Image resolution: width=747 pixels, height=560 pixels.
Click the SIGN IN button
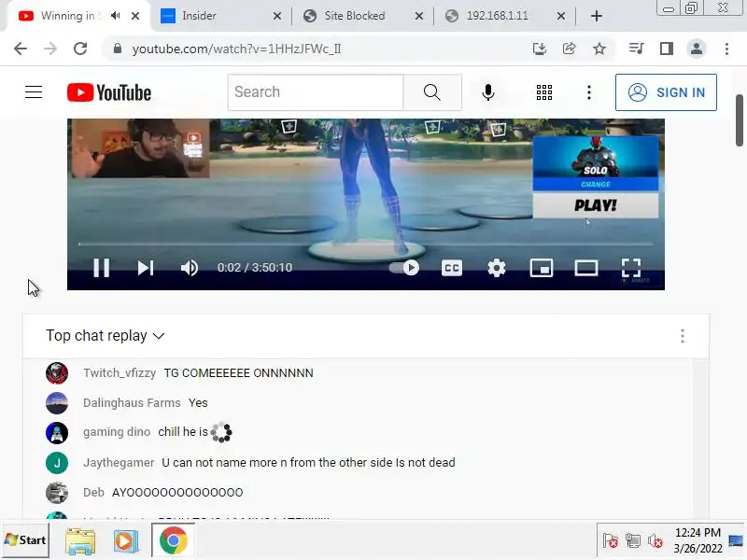click(x=666, y=92)
